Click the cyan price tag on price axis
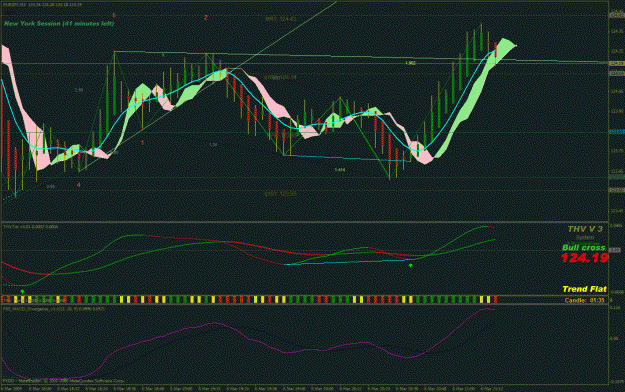The height and width of the screenshot is (392, 625). 617,132
